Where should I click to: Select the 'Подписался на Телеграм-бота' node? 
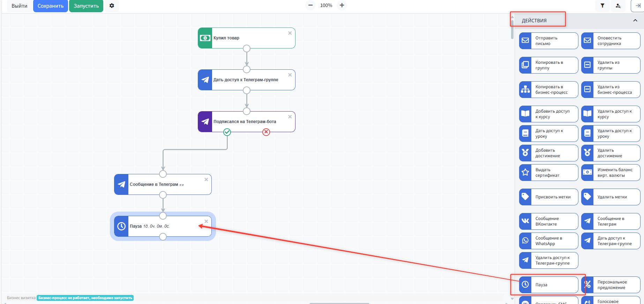246,122
